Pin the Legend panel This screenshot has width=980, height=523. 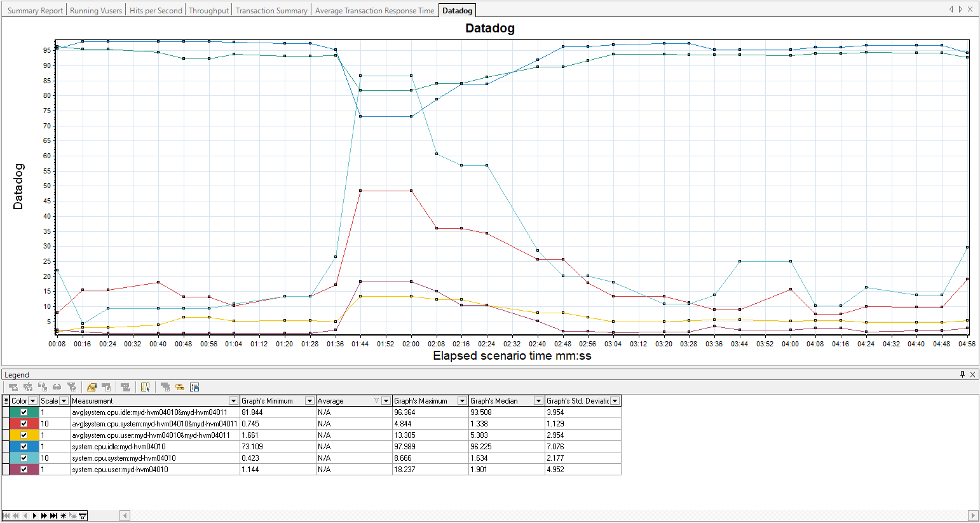pyautogui.click(x=962, y=374)
